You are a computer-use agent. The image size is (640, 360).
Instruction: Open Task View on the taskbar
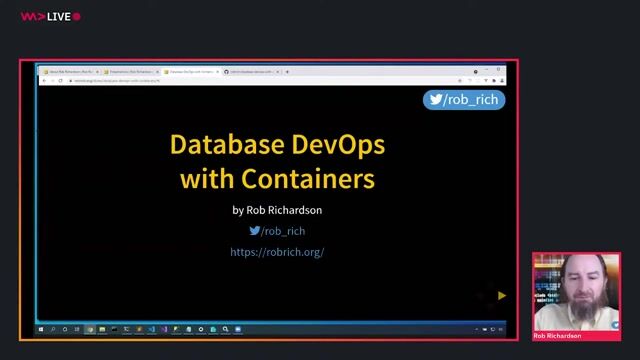pyautogui.click(x=77, y=329)
